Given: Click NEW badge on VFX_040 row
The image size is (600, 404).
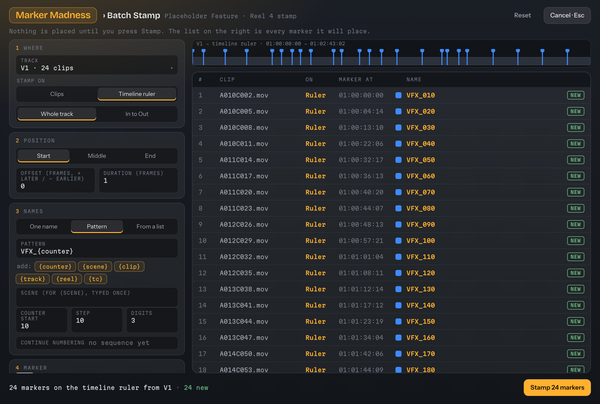Looking at the screenshot, I should coord(576,143).
